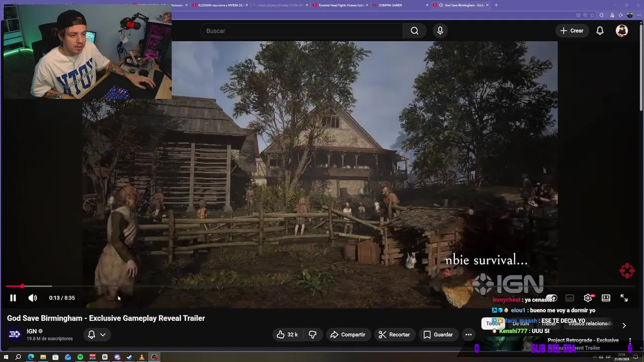Select the Videos relacionados filter chip
The image size is (644, 362).
pyautogui.click(x=590, y=324)
